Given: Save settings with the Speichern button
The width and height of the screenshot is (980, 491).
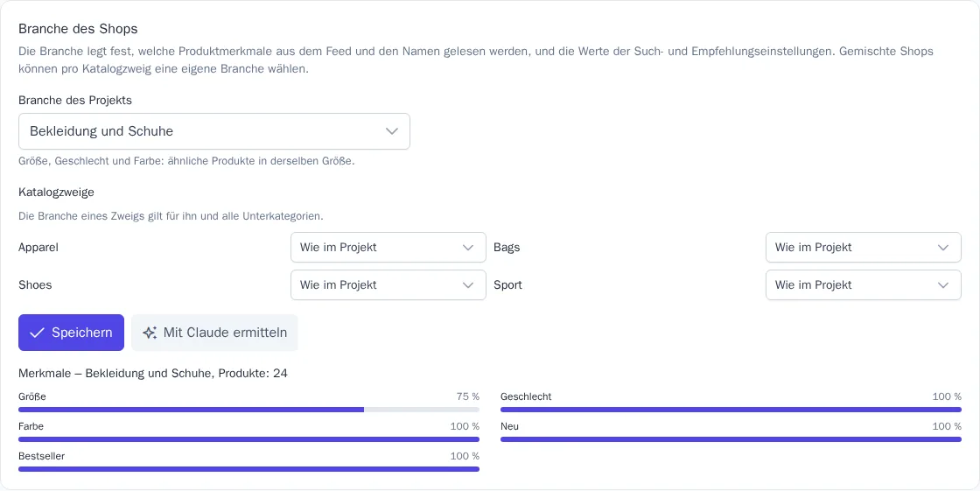Looking at the screenshot, I should pos(71,333).
